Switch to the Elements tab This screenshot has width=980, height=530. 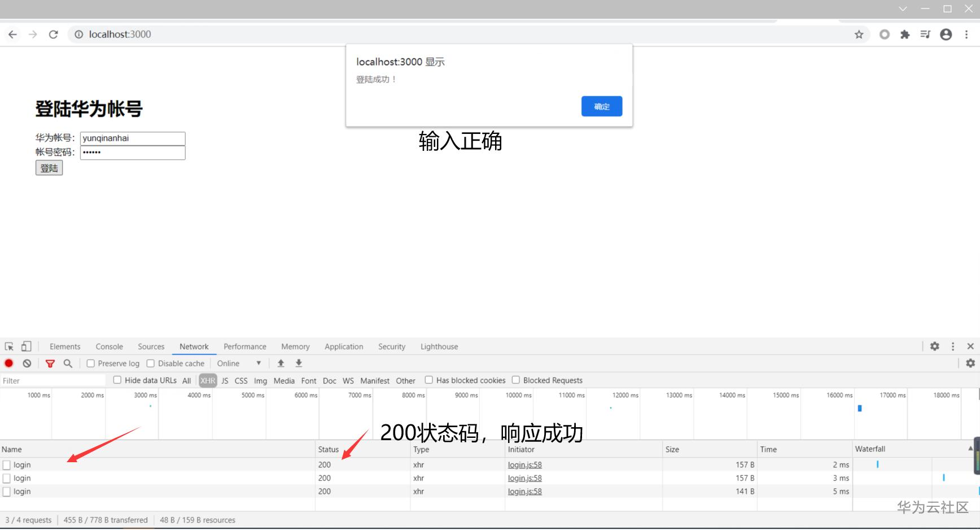(x=65, y=346)
